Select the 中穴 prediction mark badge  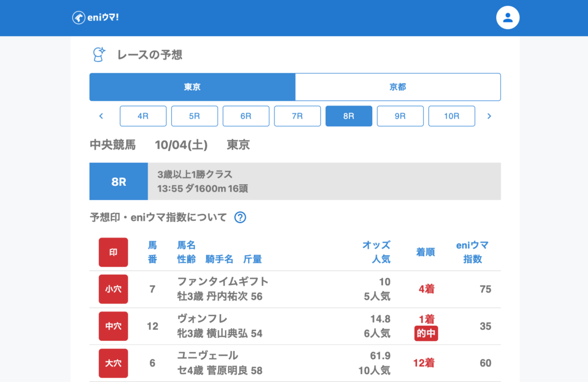pyautogui.click(x=113, y=326)
